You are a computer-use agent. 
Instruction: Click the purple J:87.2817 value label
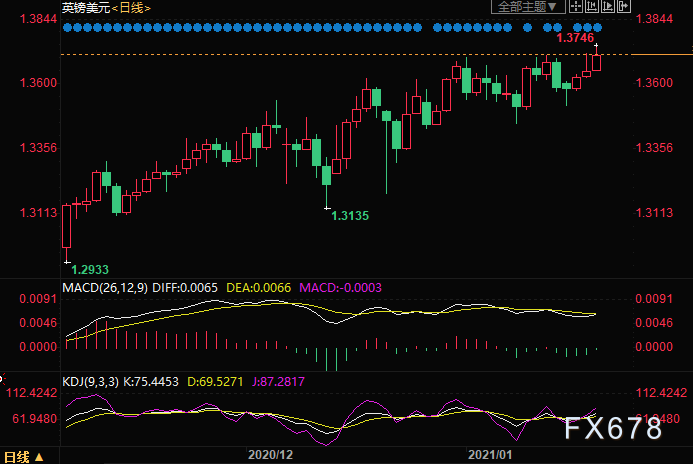coord(278,381)
